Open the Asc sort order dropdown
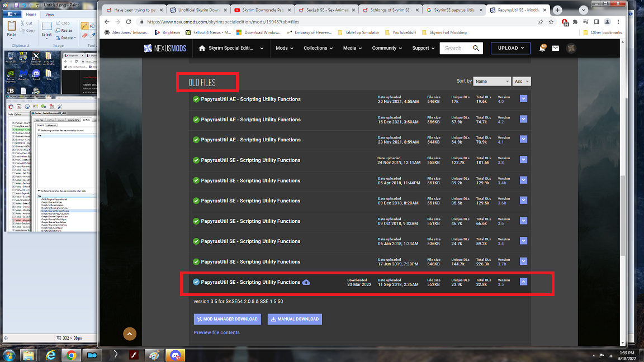The height and width of the screenshot is (362, 644). [x=522, y=81]
